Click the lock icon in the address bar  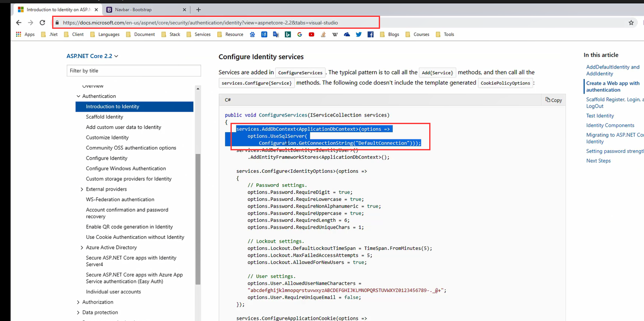(57, 23)
